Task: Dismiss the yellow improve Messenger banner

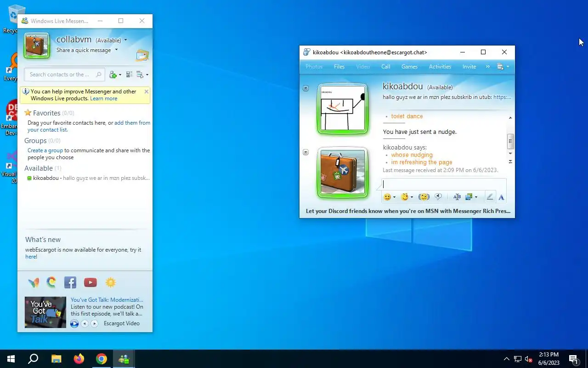Action: (147, 92)
